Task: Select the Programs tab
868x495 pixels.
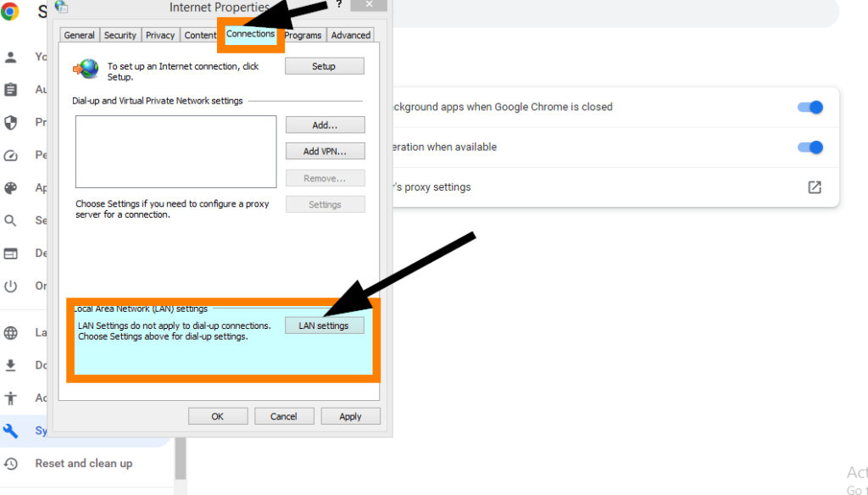Action: pos(303,35)
